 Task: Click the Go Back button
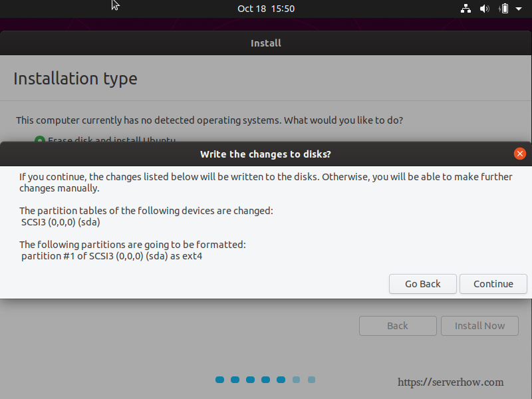point(423,284)
